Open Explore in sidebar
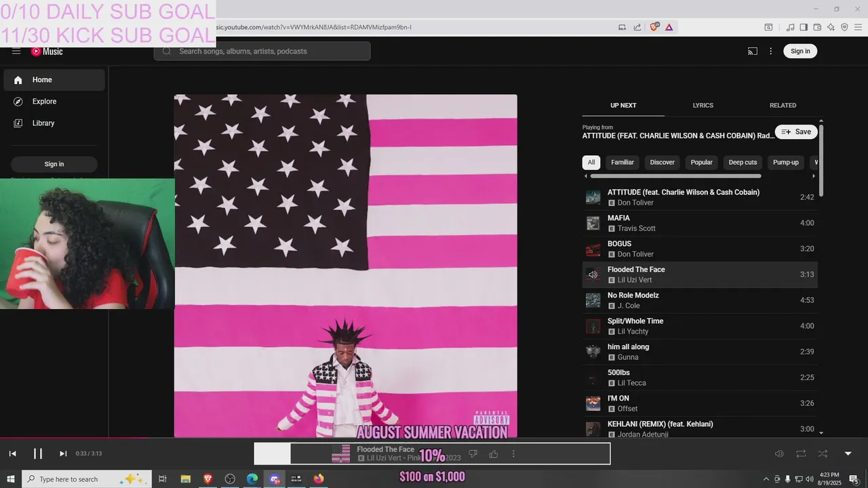The height and width of the screenshot is (488, 868). 54,102
